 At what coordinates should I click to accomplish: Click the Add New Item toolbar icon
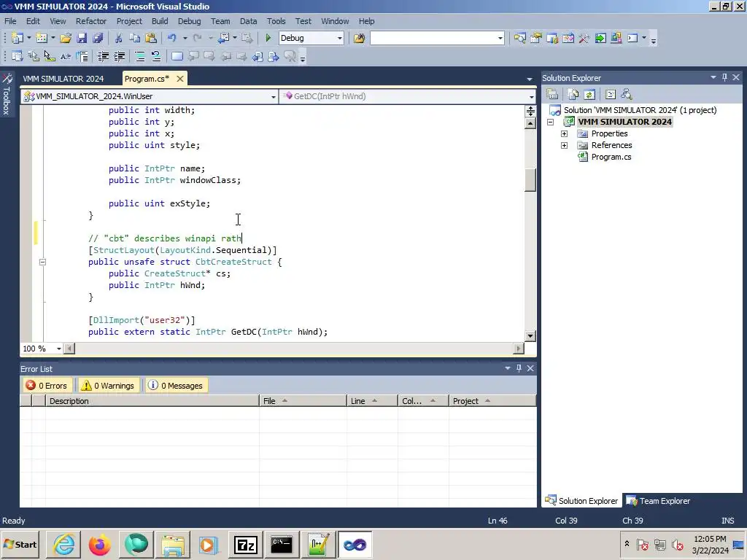tap(42, 38)
